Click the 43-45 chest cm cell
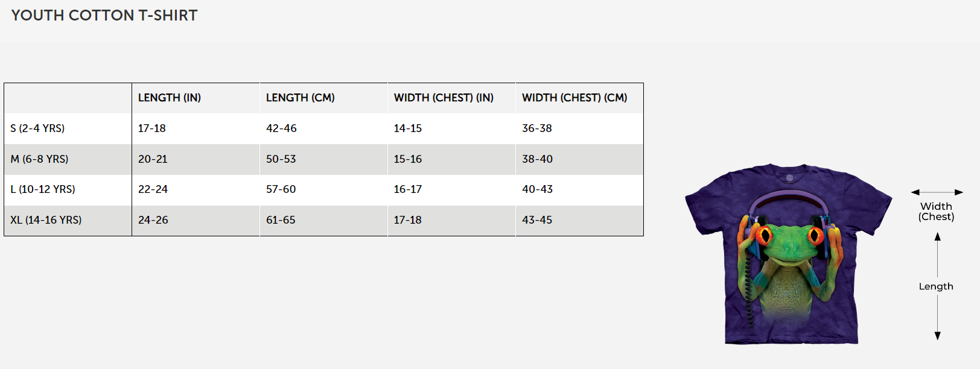 537,220
